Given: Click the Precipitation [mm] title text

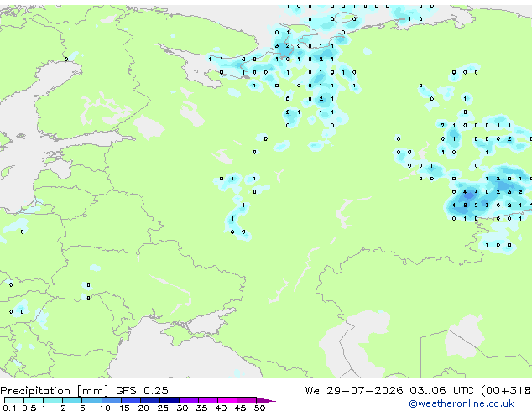Looking at the screenshot, I should tap(55, 391).
